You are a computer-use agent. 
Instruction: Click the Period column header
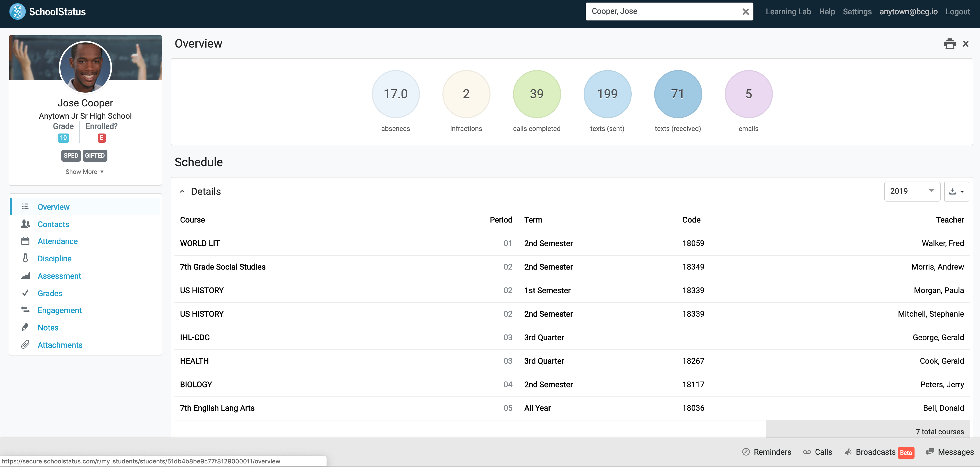pyautogui.click(x=501, y=220)
